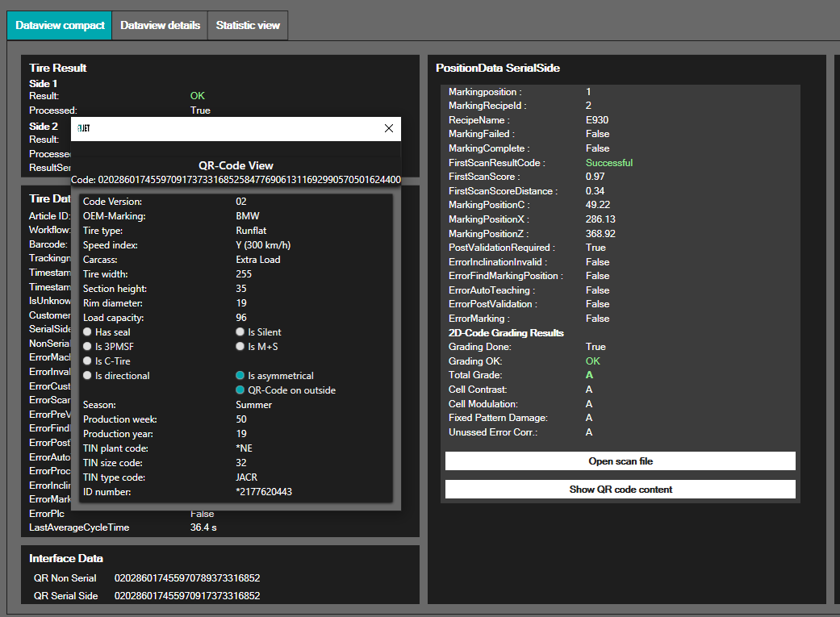Close the QR-Code View popup window
The width and height of the screenshot is (840, 617).
[389, 128]
